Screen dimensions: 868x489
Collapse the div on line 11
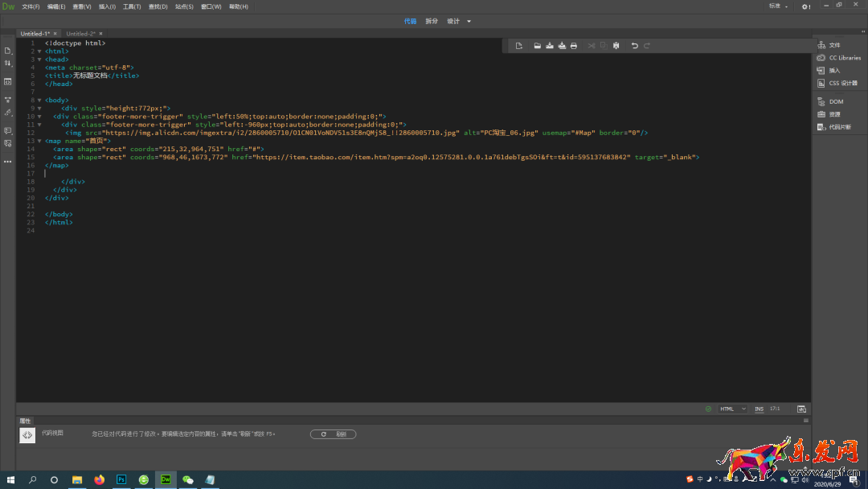[39, 125]
